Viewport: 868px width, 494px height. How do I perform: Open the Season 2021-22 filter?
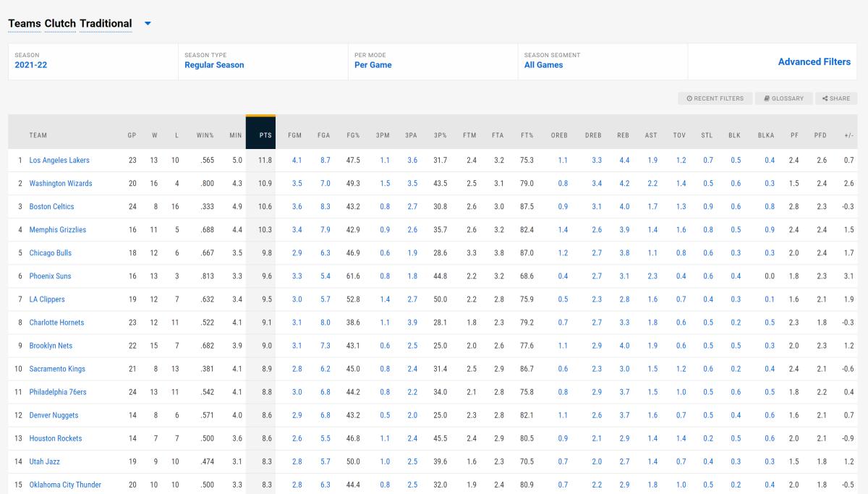pyautogui.click(x=93, y=60)
